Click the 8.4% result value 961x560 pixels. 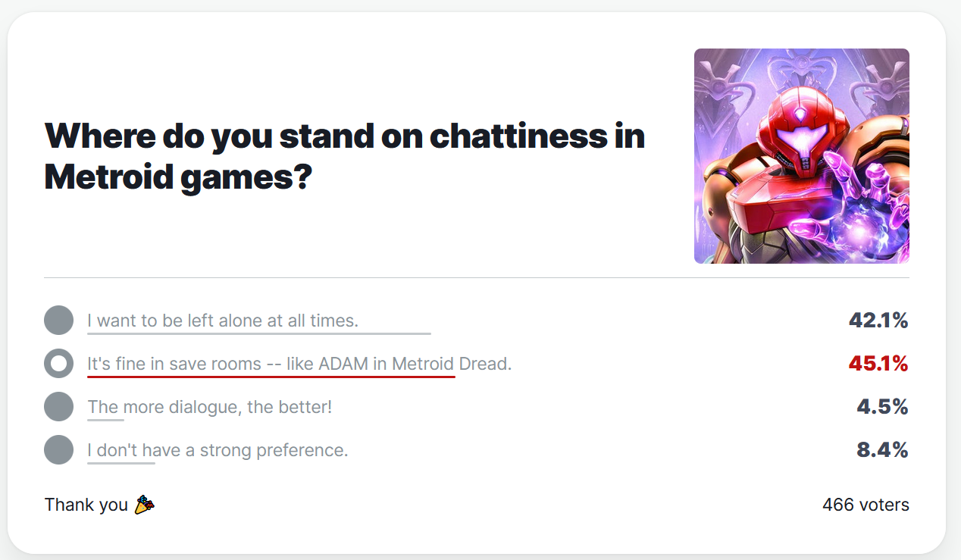click(x=882, y=450)
